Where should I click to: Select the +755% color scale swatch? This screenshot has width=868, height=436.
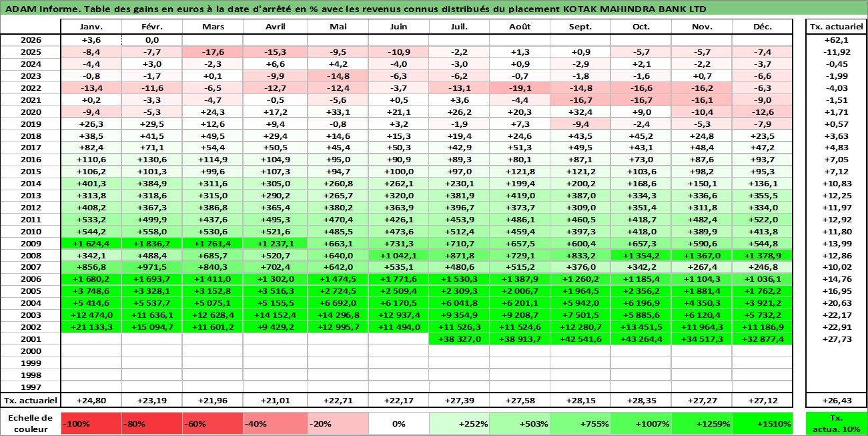tap(580, 423)
